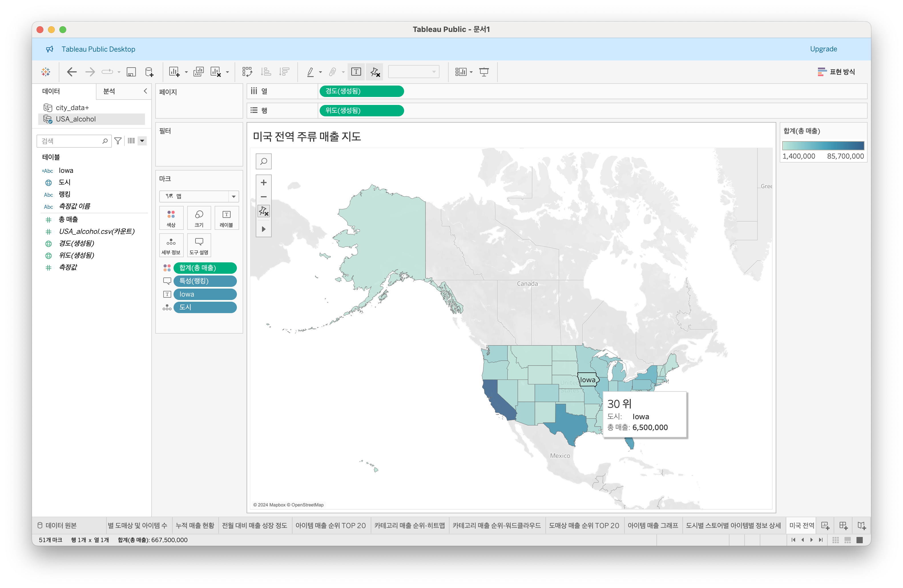This screenshot has width=903, height=588.
Task: Zoom out of the map
Action: click(264, 197)
